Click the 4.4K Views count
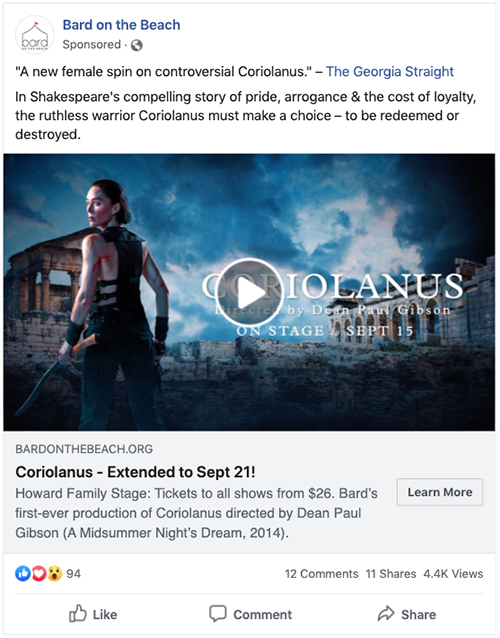 453,574
